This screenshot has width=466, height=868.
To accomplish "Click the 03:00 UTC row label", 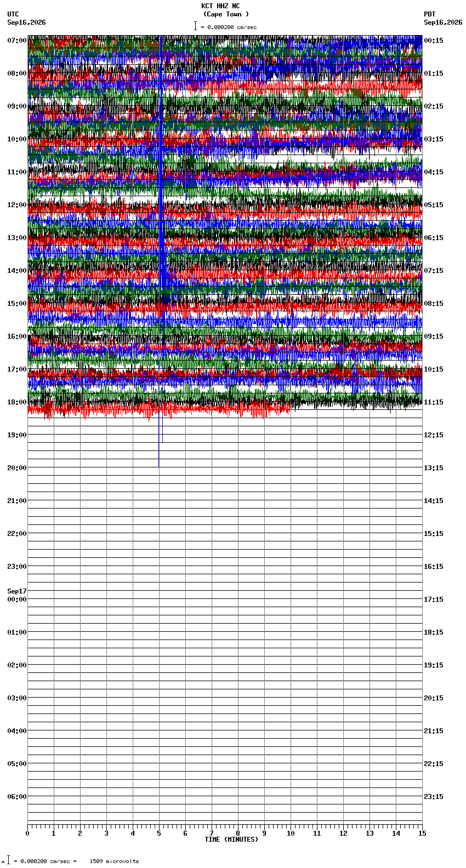I will [x=16, y=698].
